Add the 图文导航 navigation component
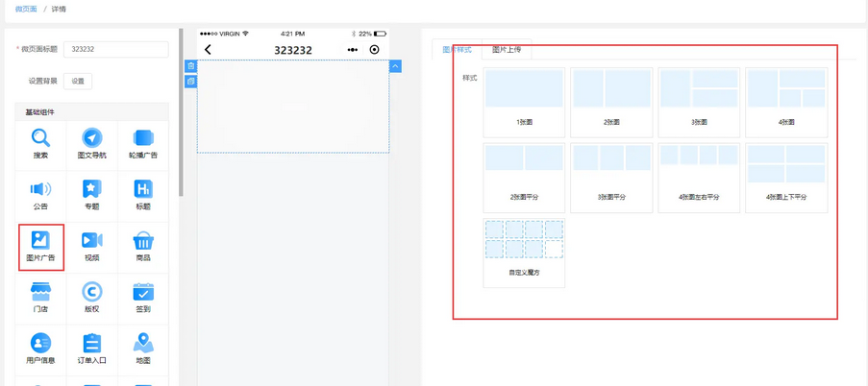Screen dimensions: 868x386 click(x=92, y=143)
